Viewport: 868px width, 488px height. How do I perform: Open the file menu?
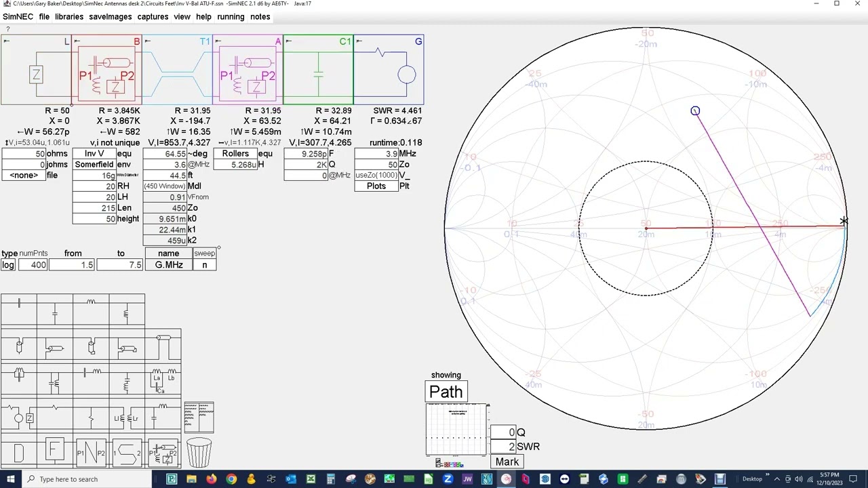point(44,16)
